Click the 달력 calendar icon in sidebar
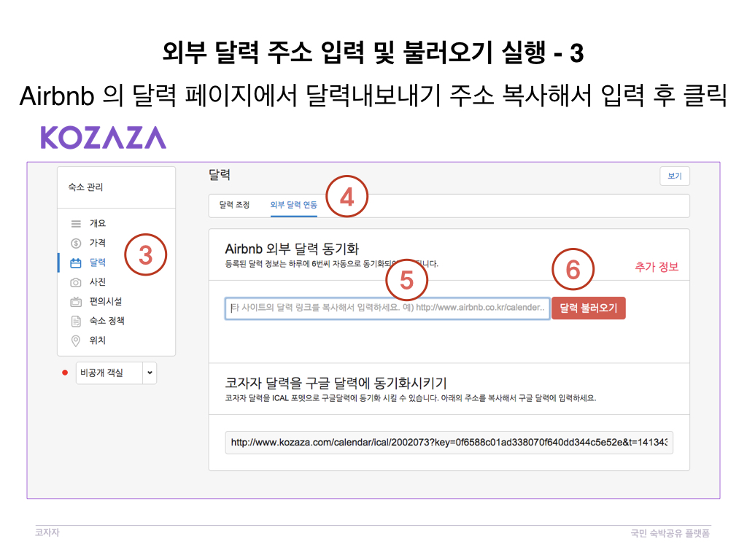 pyautogui.click(x=76, y=262)
